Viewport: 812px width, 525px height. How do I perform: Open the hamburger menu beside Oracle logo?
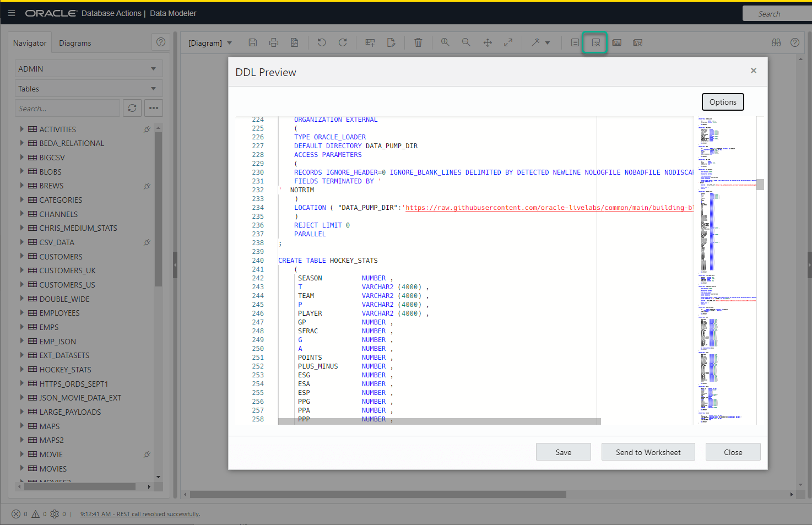pos(12,13)
